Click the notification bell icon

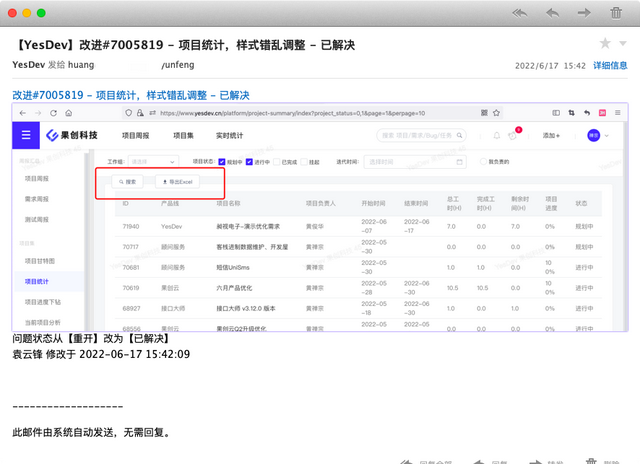click(497, 135)
